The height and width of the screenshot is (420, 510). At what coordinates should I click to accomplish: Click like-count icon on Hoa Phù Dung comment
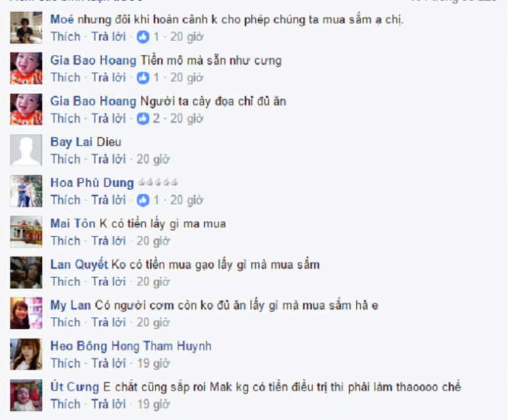tap(143, 201)
